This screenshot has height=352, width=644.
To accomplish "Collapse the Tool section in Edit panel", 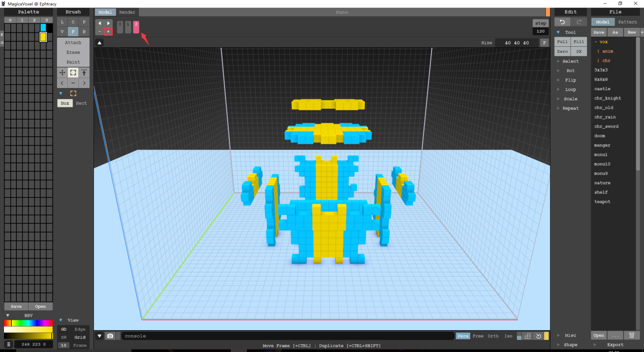I will (558, 32).
